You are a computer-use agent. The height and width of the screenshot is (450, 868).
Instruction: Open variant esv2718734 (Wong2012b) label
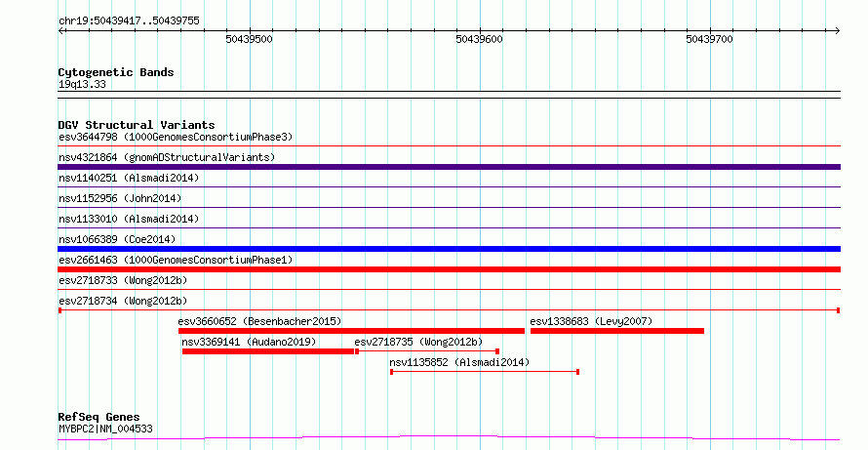tap(123, 301)
